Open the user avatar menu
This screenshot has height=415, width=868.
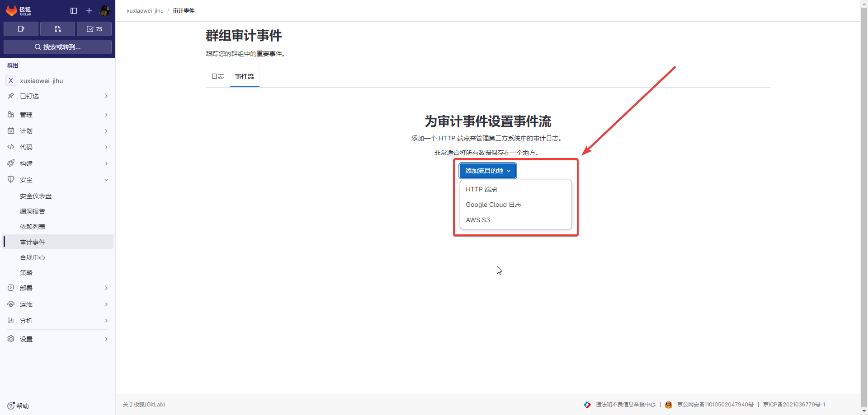tap(104, 11)
